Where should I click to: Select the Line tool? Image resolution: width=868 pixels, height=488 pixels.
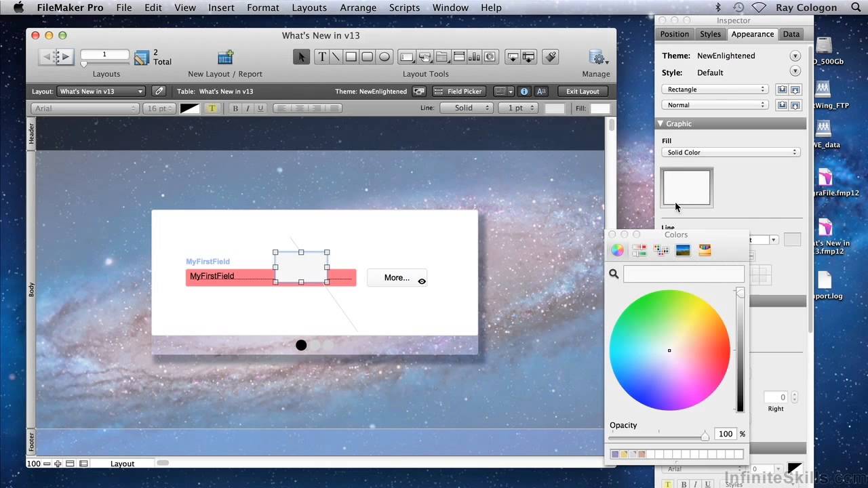click(336, 57)
